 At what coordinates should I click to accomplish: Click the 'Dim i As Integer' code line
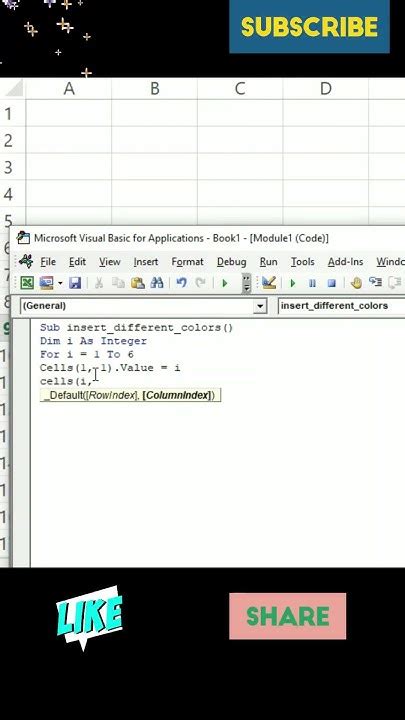pos(93,341)
